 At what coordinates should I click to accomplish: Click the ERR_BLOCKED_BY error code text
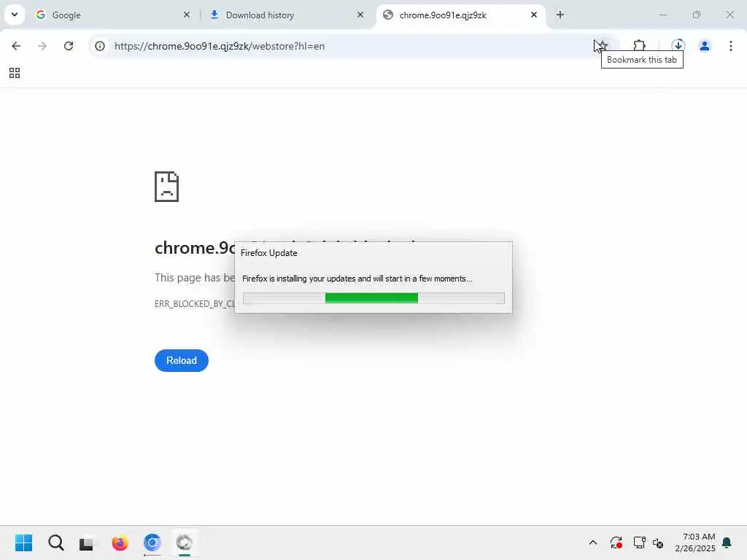194,304
